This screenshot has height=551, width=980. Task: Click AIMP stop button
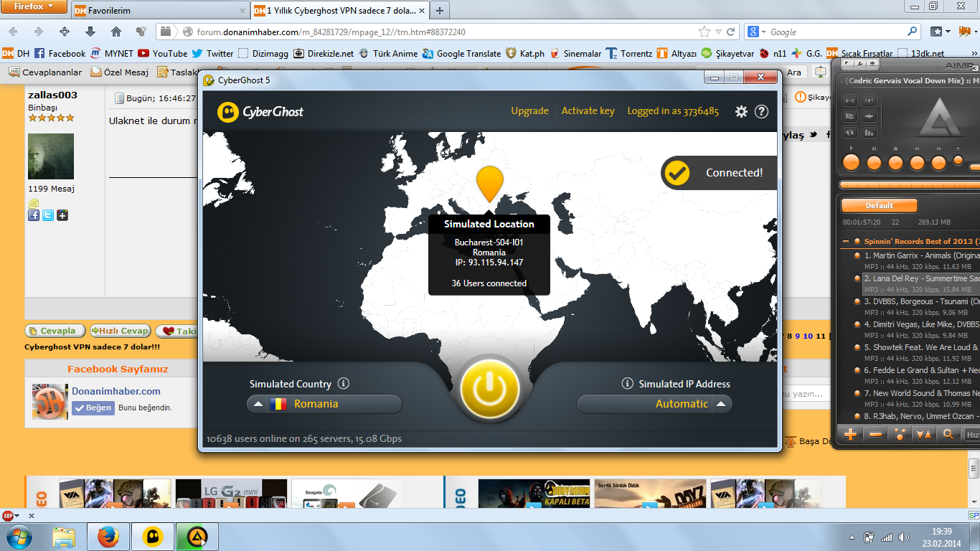pyautogui.click(x=895, y=162)
